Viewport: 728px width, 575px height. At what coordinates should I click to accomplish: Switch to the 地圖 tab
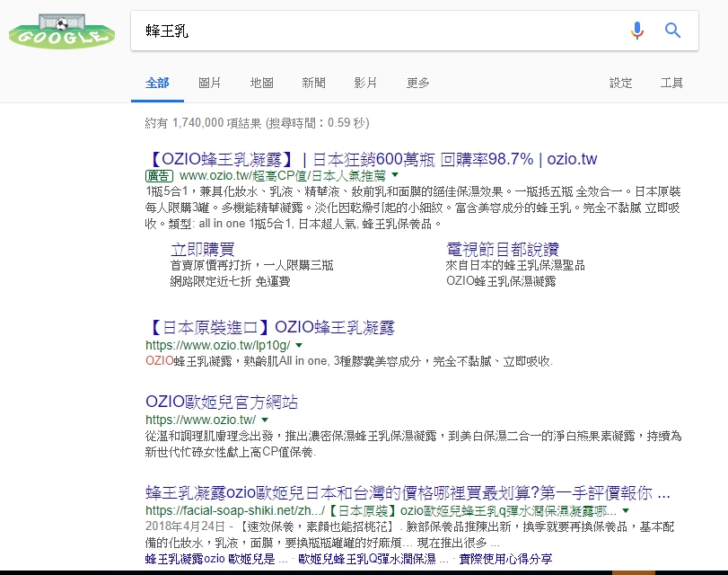pos(261,83)
